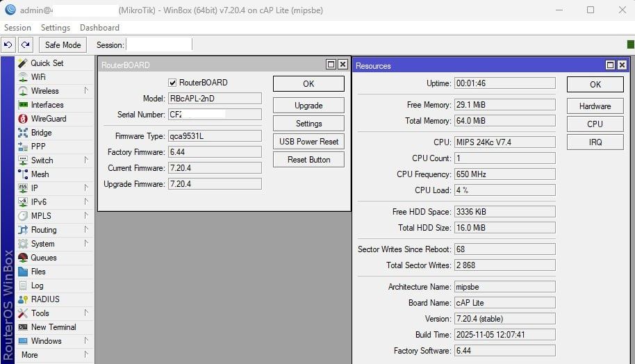
Task: Click the CPU Load value field
Action: 504,190
